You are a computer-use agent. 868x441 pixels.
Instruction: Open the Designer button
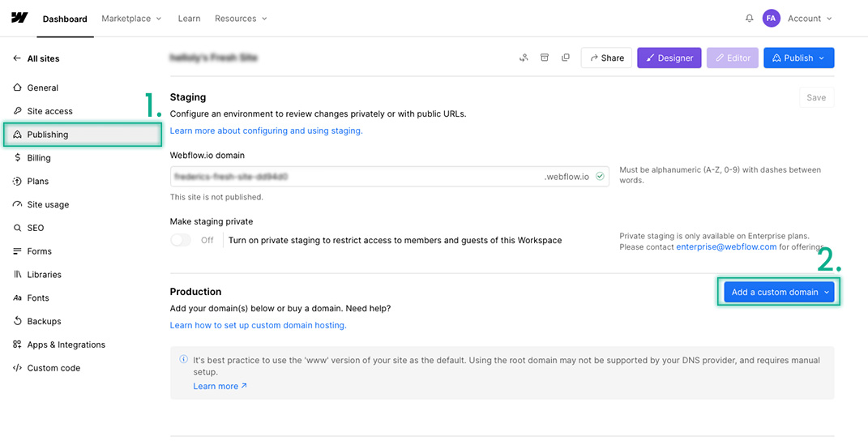click(669, 58)
